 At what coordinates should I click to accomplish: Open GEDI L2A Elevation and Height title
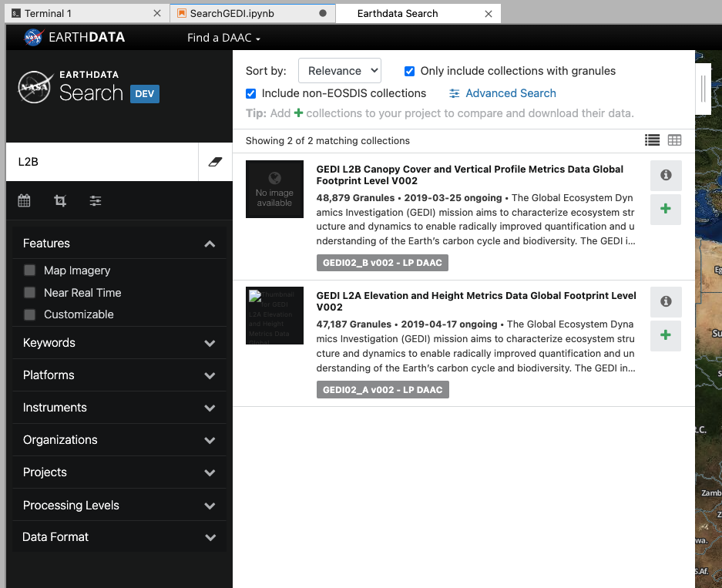(x=476, y=301)
